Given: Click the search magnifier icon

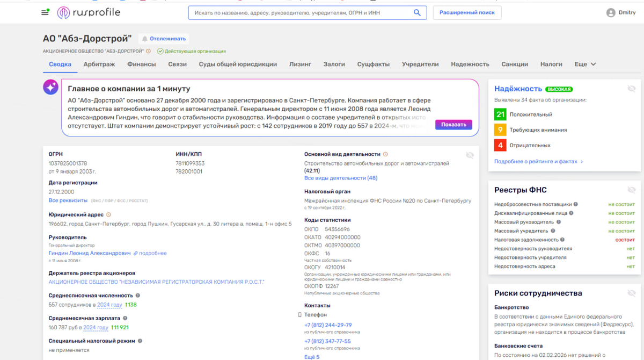Looking at the screenshot, I should 417,12.
